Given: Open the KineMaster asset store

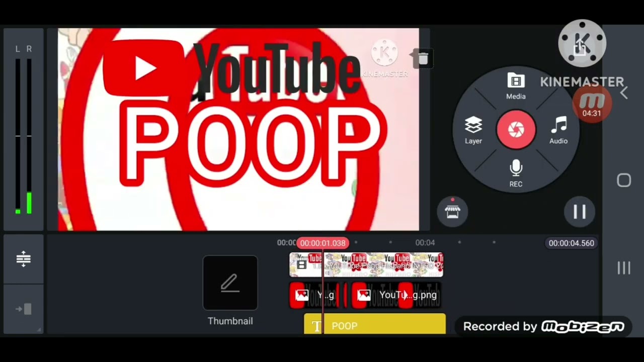Looking at the screenshot, I should click(x=452, y=212).
